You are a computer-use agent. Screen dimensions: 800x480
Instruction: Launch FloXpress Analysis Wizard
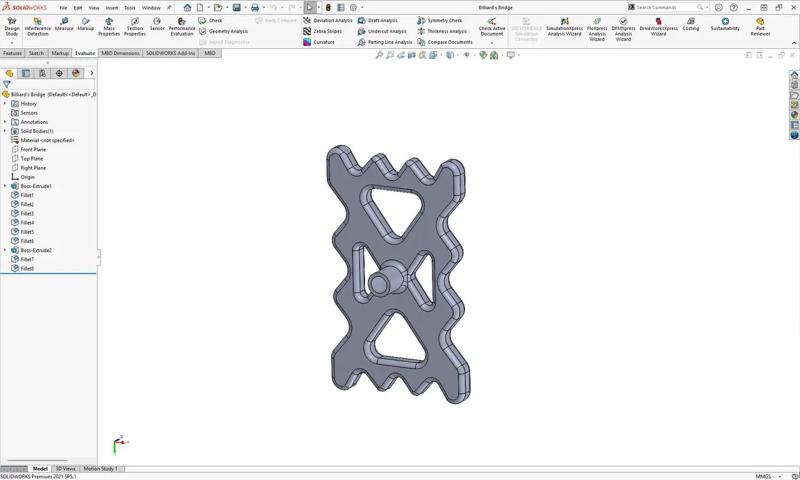point(597,30)
